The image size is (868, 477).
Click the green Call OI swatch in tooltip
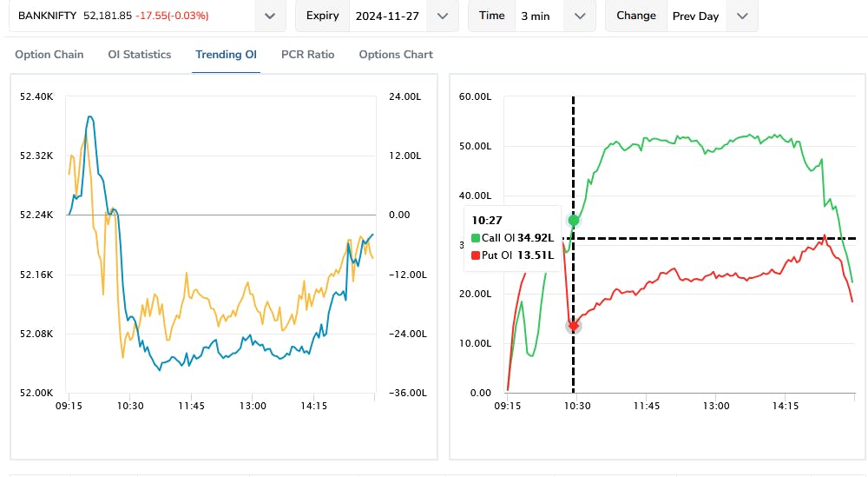476,238
